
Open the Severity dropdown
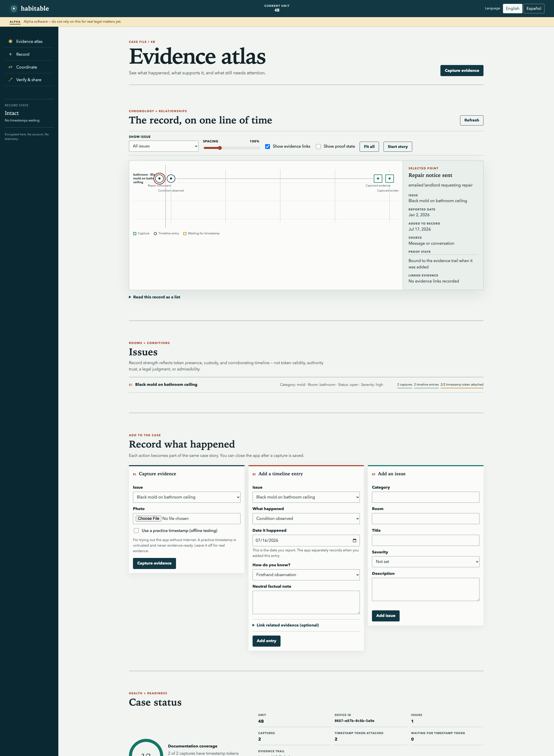(x=426, y=561)
